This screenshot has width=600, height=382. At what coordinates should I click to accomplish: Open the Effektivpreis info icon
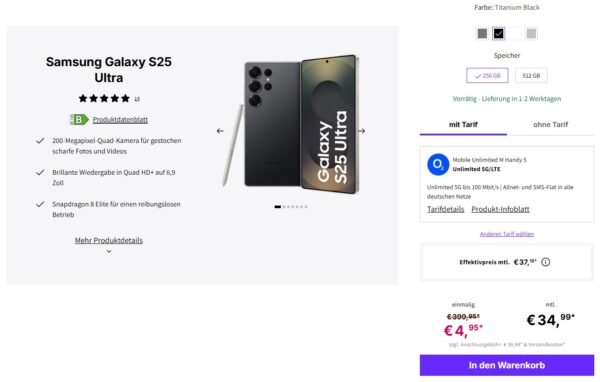point(546,262)
